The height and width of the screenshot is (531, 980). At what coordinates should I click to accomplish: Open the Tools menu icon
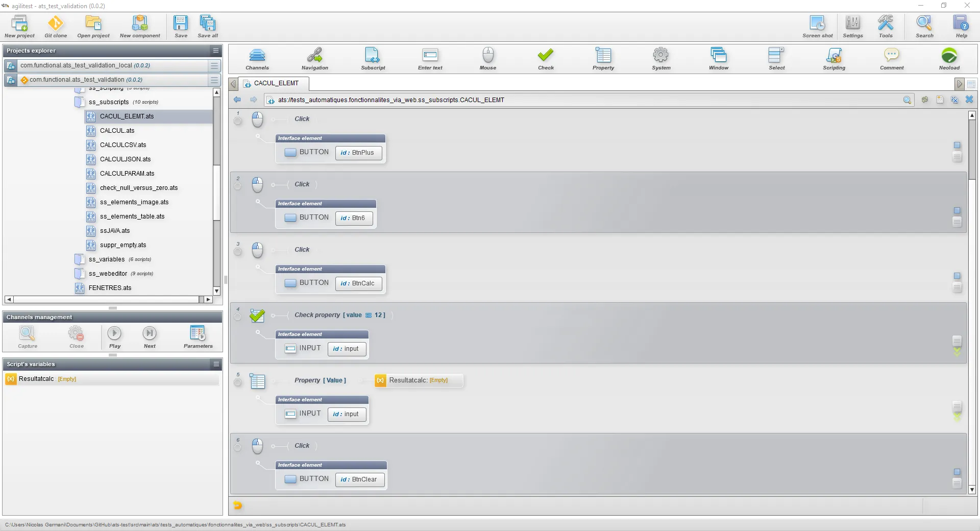[886, 27]
